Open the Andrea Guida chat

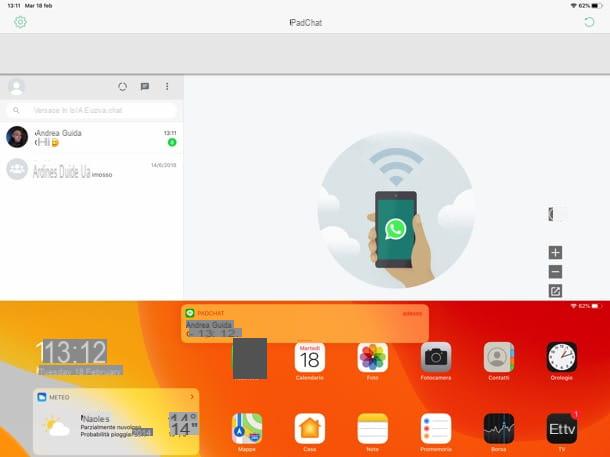pos(91,138)
